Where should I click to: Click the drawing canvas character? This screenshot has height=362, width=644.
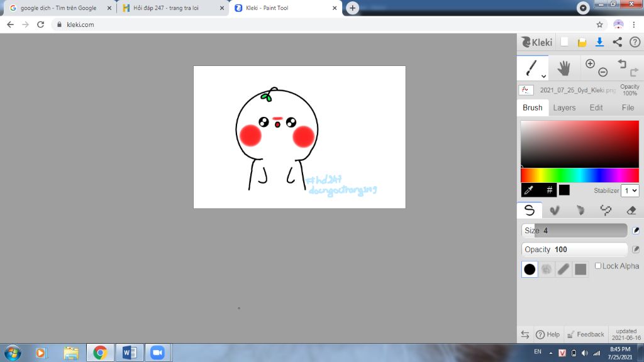(277, 138)
